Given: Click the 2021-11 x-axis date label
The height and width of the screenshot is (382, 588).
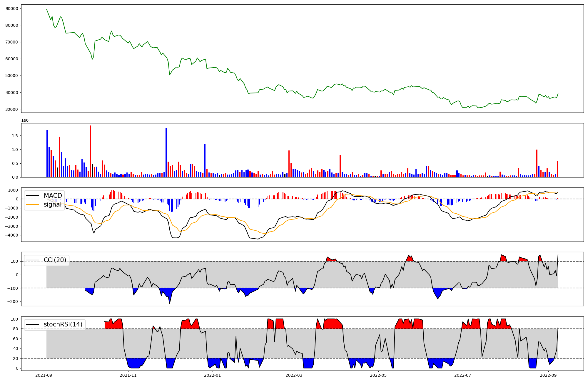Looking at the screenshot, I should click(128, 375).
